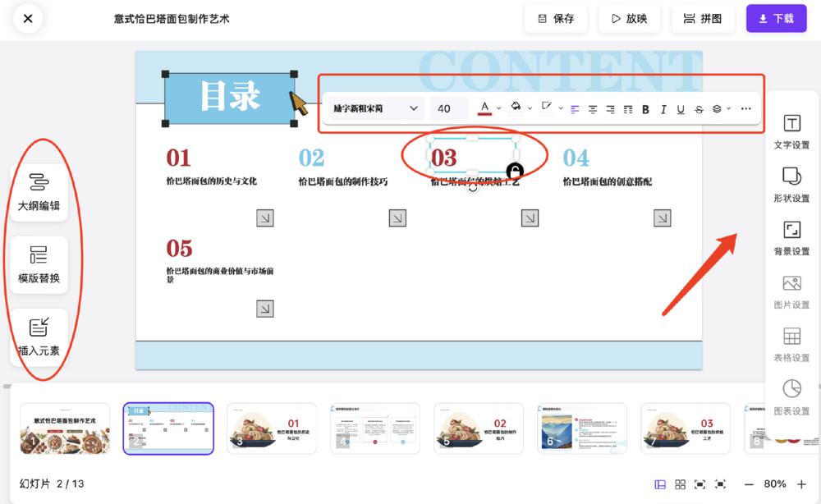Toggle italic text style

pos(663,109)
